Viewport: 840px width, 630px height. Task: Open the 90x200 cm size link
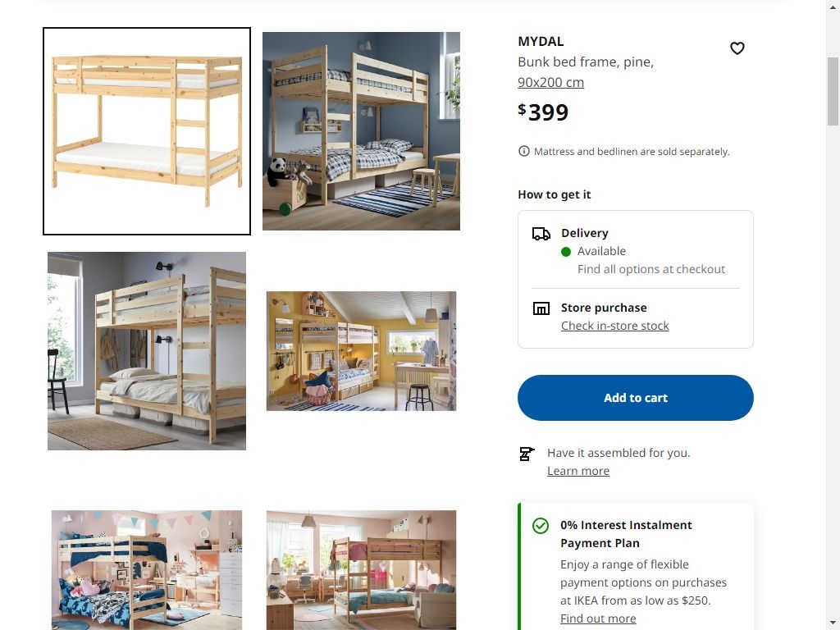point(550,82)
